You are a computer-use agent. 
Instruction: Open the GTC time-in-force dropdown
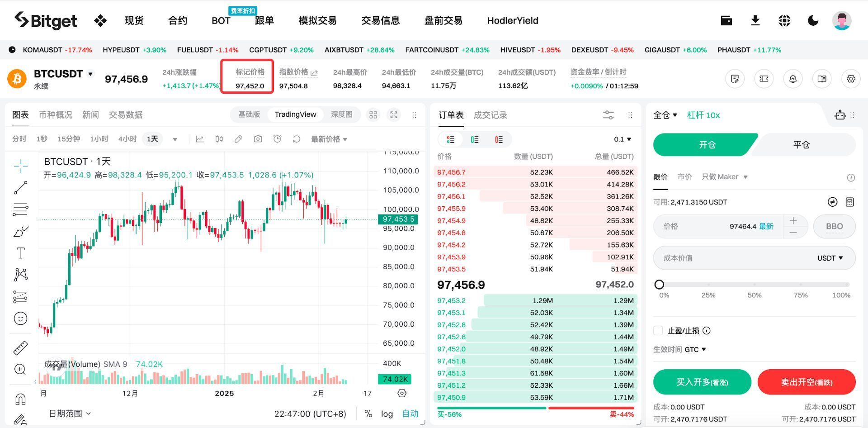coord(695,349)
